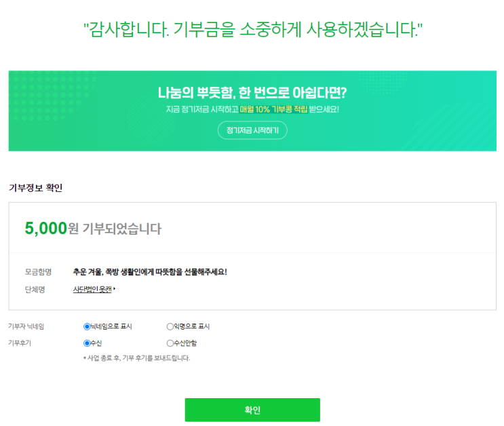Click the 기부후기 row label
This screenshot has height=426, width=504.
pyautogui.click(x=20, y=343)
